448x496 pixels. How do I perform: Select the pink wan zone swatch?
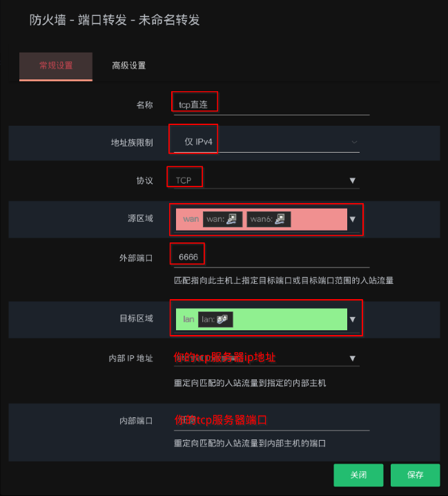pyautogui.click(x=261, y=219)
